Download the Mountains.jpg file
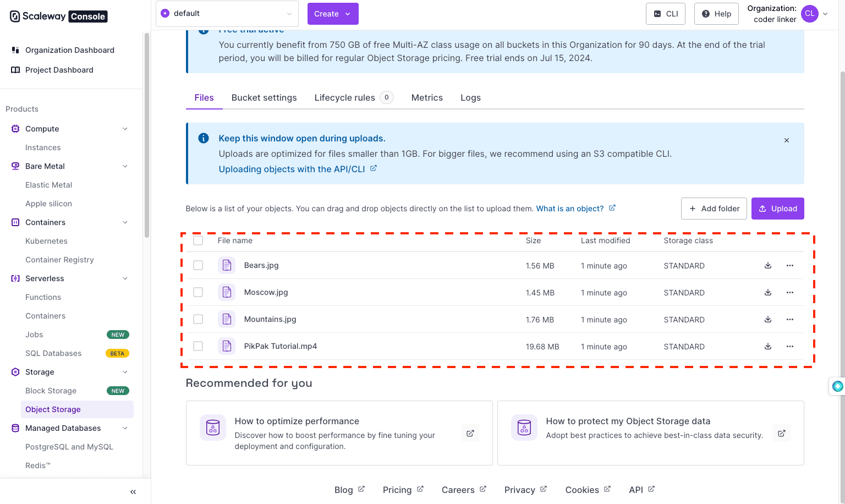This screenshot has width=845, height=504. pyautogui.click(x=768, y=319)
